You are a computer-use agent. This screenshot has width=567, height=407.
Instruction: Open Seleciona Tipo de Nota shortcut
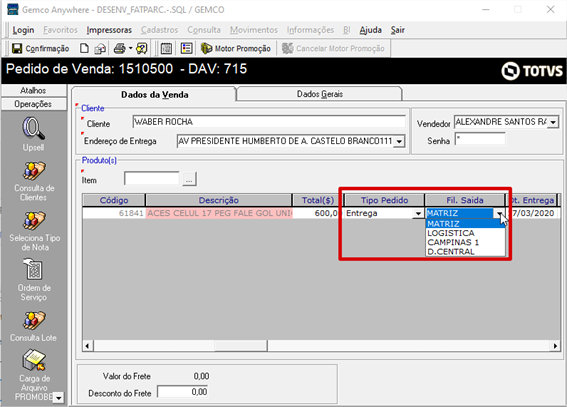(x=34, y=231)
